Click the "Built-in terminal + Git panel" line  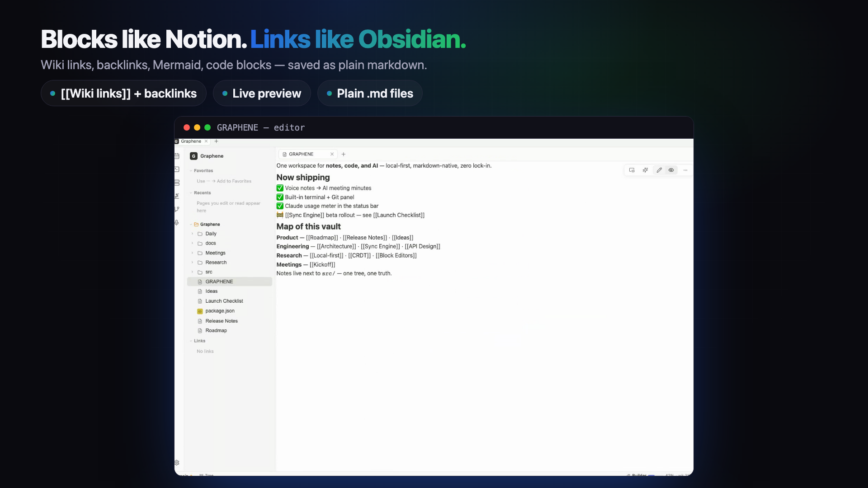[x=316, y=197]
